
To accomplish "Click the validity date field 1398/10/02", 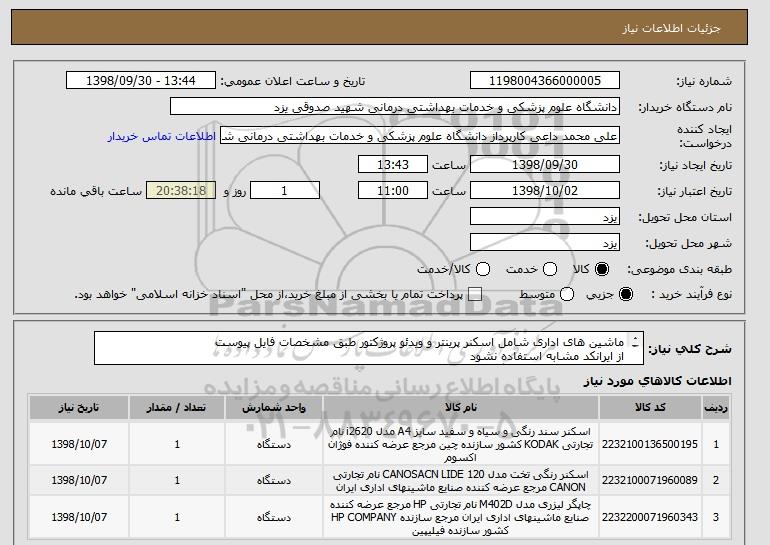I will click(x=545, y=191).
